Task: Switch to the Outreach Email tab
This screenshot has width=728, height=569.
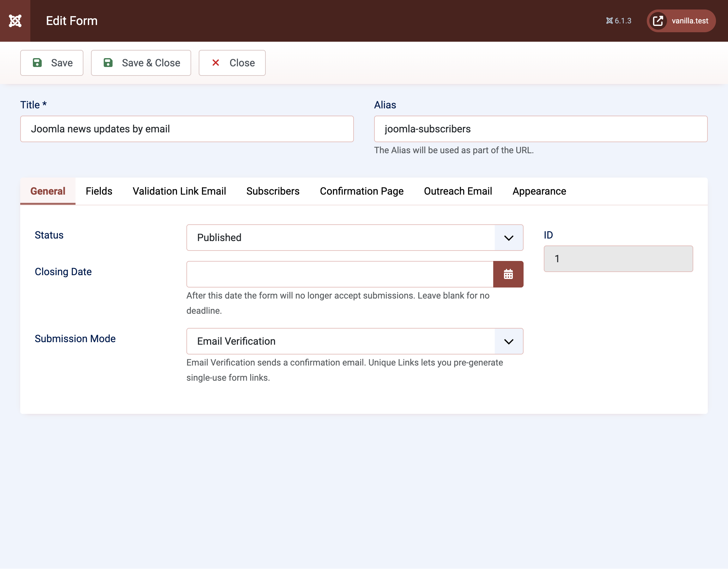Action: (x=458, y=191)
